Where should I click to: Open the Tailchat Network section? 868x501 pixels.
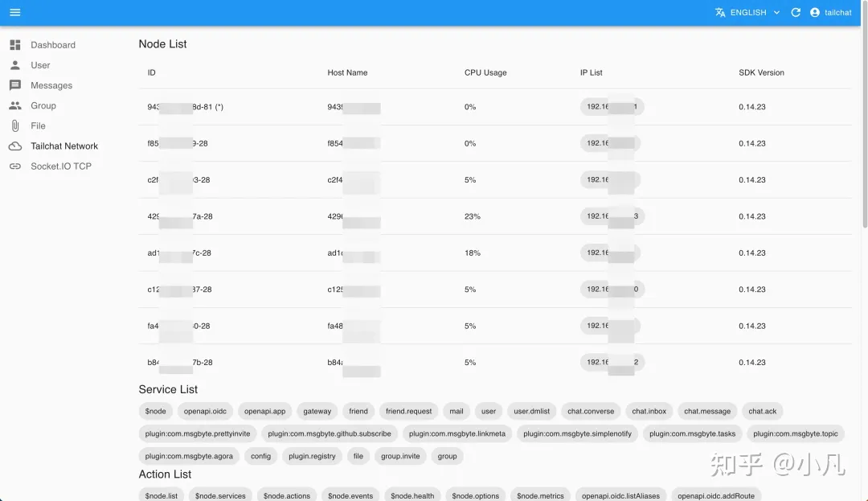pyautogui.click(x=64, y=146)
